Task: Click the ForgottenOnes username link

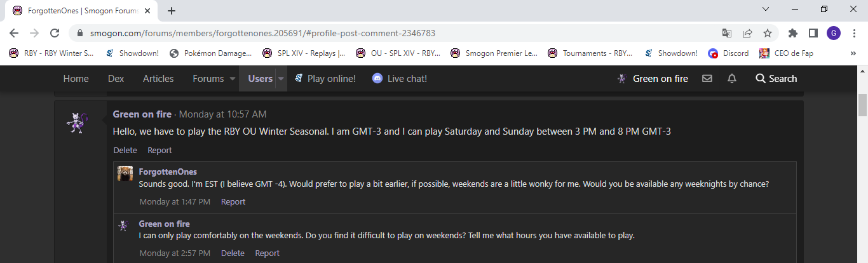Action: pyautogui.click(x=168, y=172)
